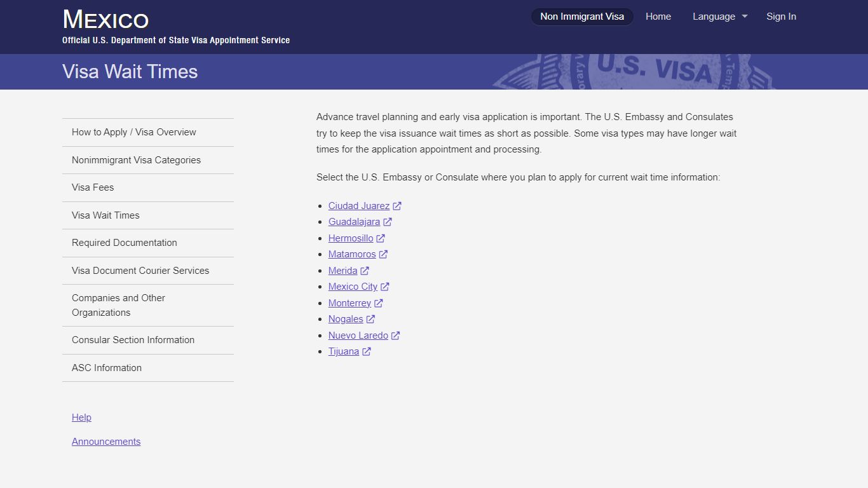Click the external link icon beside Ciudad Juarez
868x488 pixels.
coord(397,206)
